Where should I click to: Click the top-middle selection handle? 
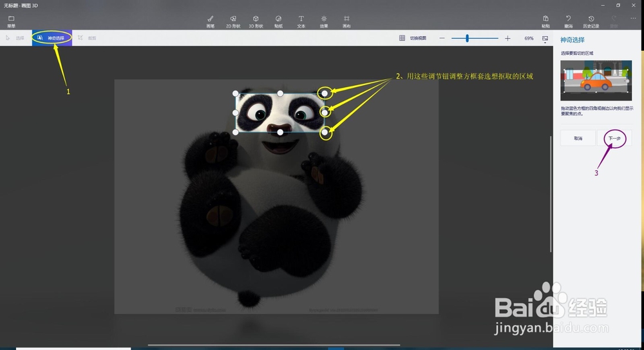pyautogui.click(x=280, y=93)
